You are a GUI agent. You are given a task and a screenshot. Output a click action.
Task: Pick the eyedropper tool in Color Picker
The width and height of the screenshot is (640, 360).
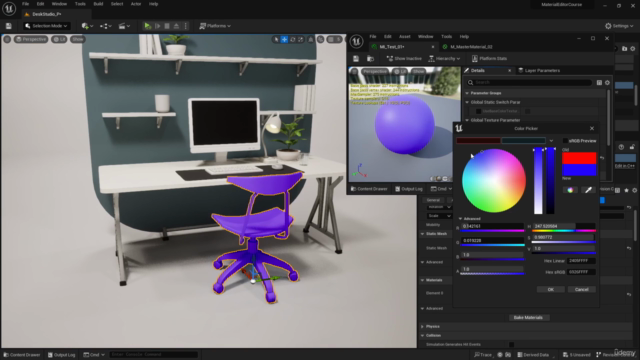coord(588,190)
